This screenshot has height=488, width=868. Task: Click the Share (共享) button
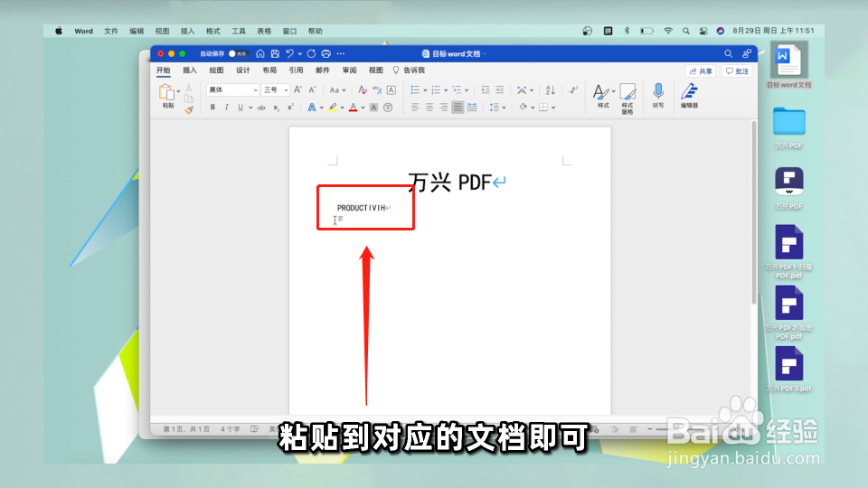701,70
